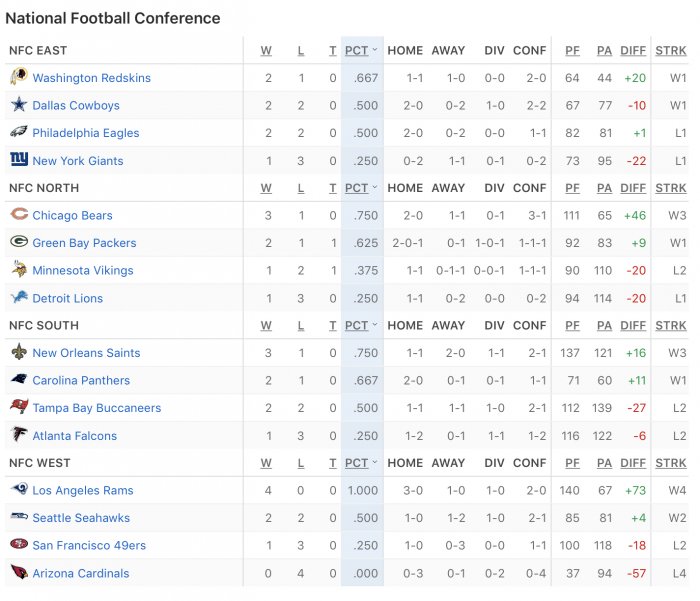The height and width of the screenshot is (601, 700).
Task: Click the New Orleans Saints fleur-de-lis logo
Action: click(19, 352)
